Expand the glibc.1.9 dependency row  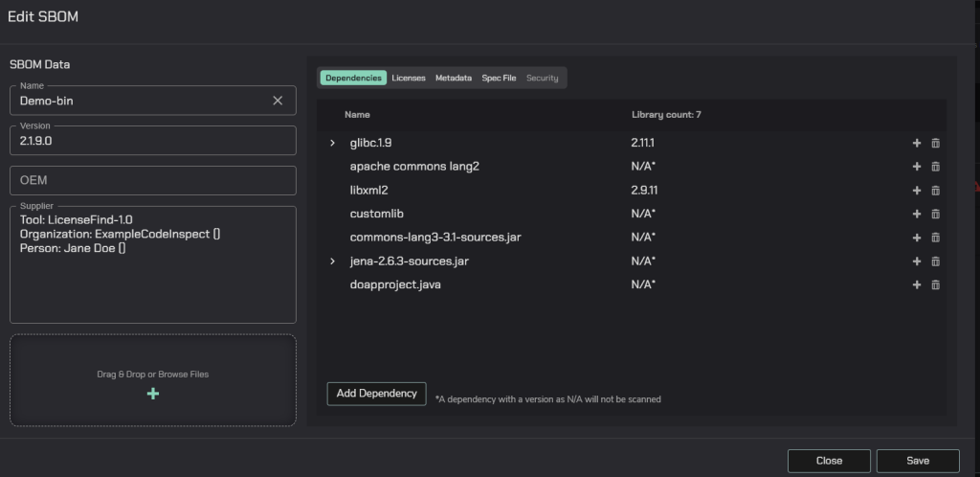333,143
